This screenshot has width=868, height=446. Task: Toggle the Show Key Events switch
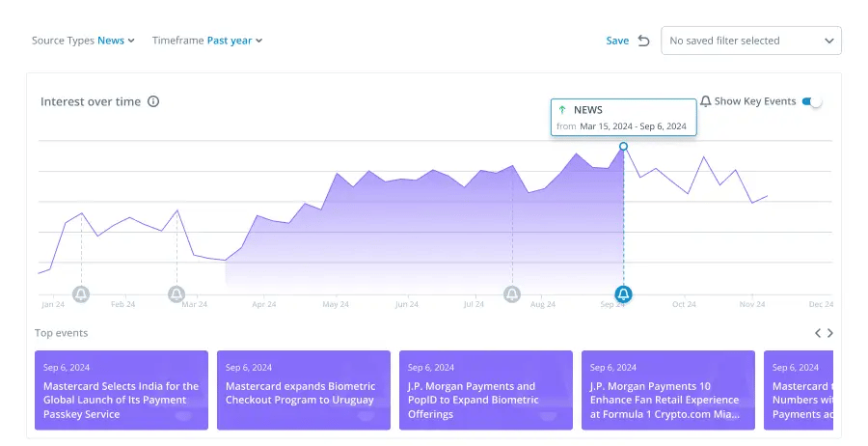click(x=812, y=101)
